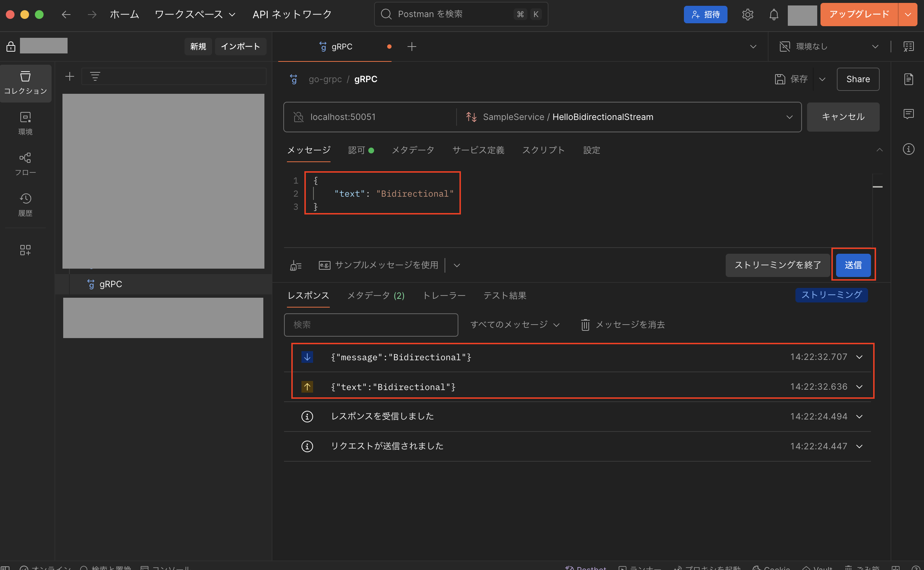Click the configure workspace sidebar grid icon
This screenshot has height=570, width=924.
(25, 250)
